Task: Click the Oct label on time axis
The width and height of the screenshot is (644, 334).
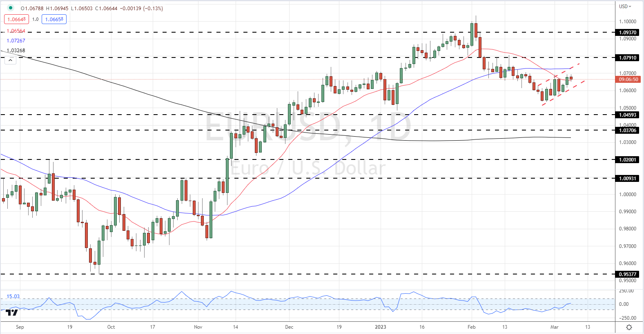Action: click(111, 327)
